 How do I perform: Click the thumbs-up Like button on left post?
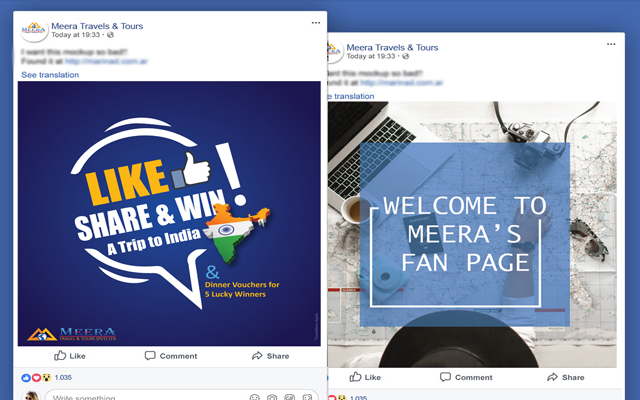point(70,356)
